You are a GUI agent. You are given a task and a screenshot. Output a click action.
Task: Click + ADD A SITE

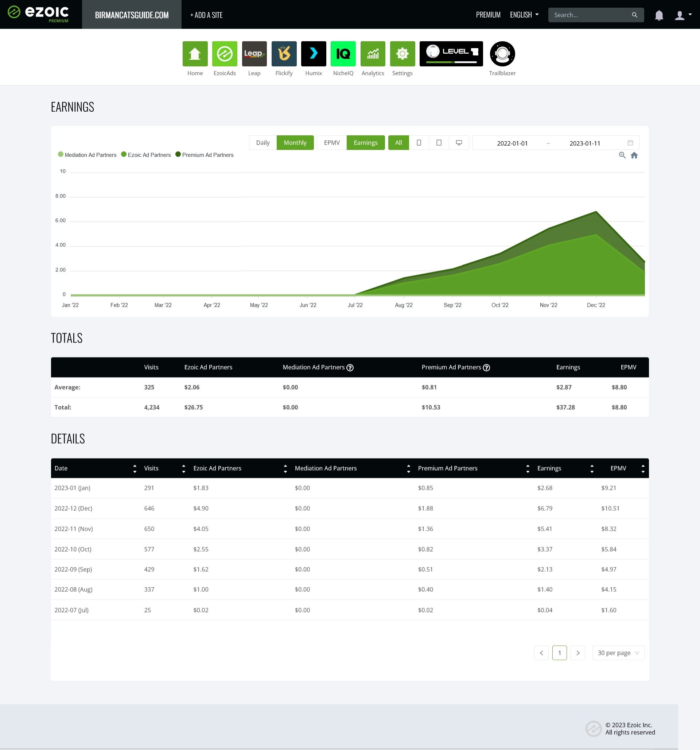coord(206,15)
